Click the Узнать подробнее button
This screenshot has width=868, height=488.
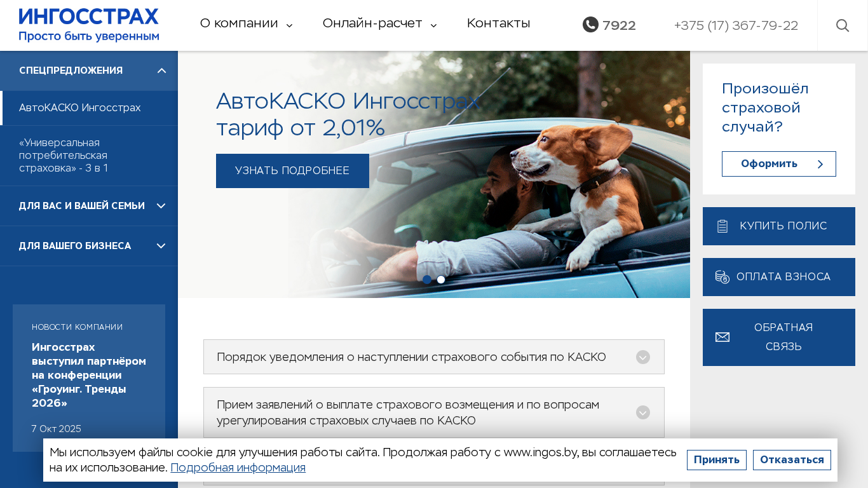click(x=292, y=171)
